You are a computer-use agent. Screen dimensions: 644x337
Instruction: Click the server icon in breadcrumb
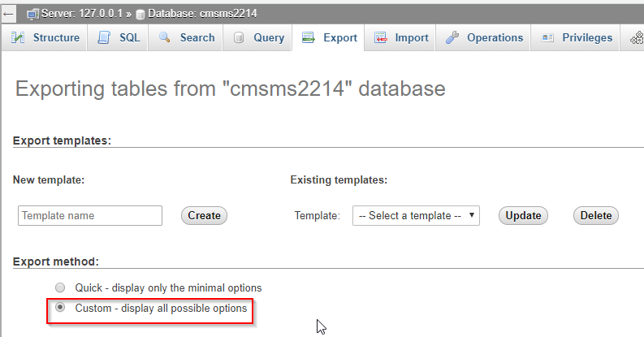pyautogui.click(x=33, y=14)
